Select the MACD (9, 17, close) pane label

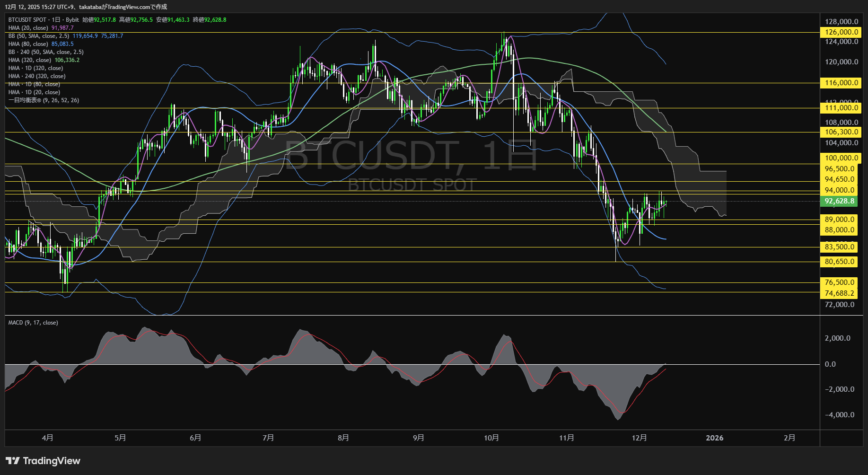(x=33, y=323)
